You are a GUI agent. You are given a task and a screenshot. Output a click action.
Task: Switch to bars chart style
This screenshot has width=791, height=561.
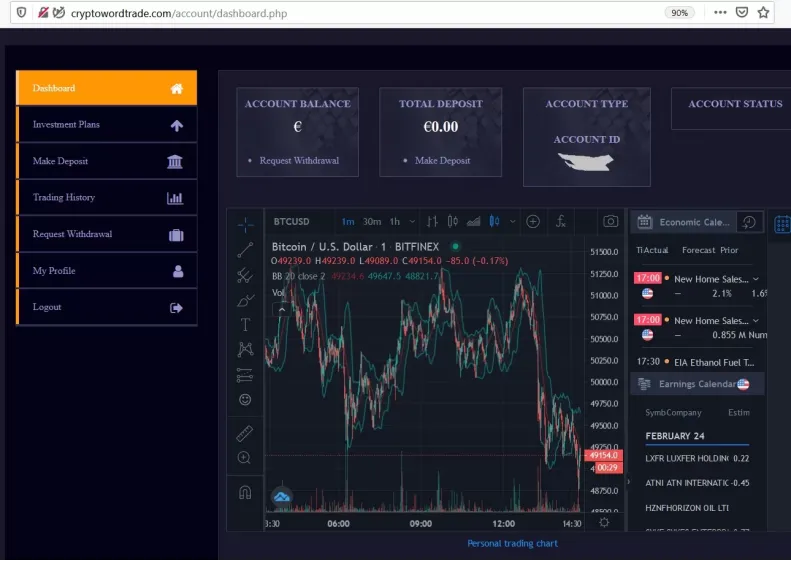[x=432, y=221]
